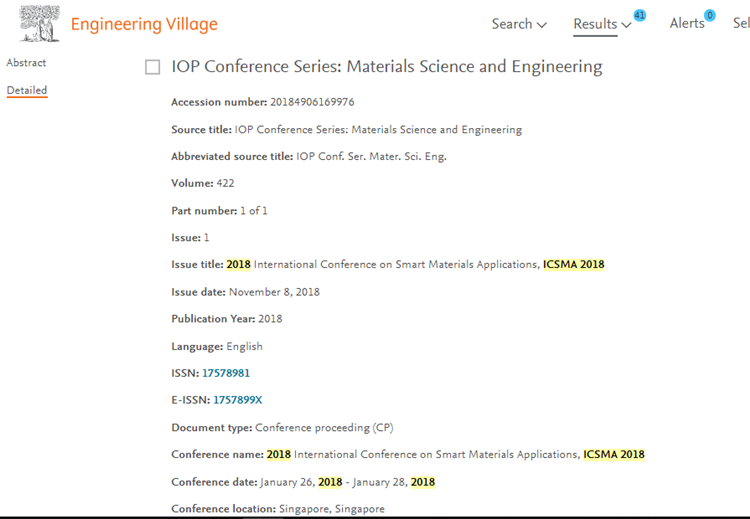This screenshot has width=750, height=519.
Task: Open the Alerts menu item
Action: tap(687, 23)
